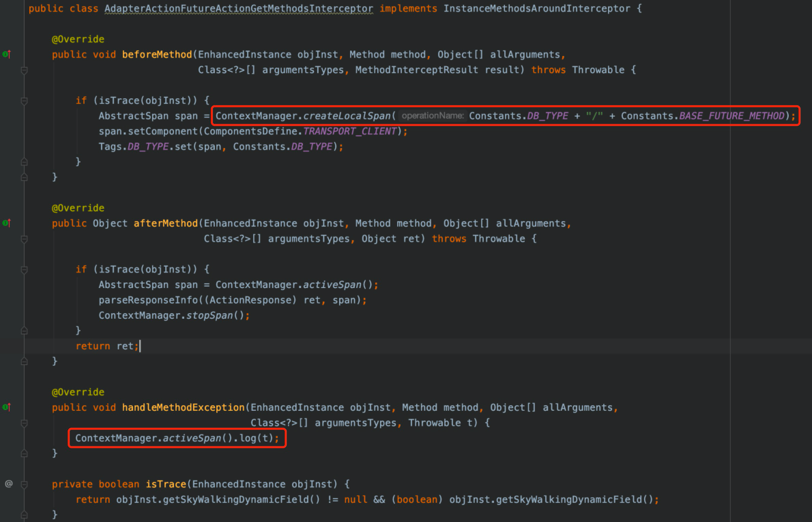The width and height of the screenshot is (812, 522).
Task: Collapse beforeMethod using its signature fold marker
Action: coord(24,70)
